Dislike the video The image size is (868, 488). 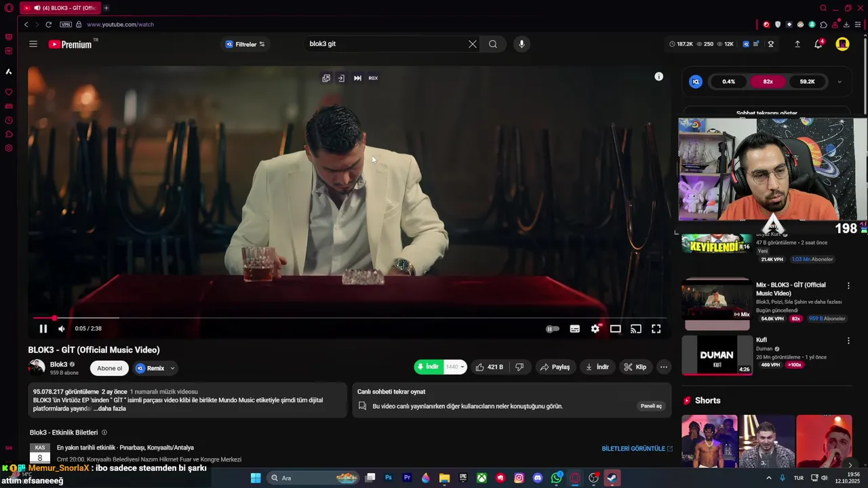tap(519, 367)
